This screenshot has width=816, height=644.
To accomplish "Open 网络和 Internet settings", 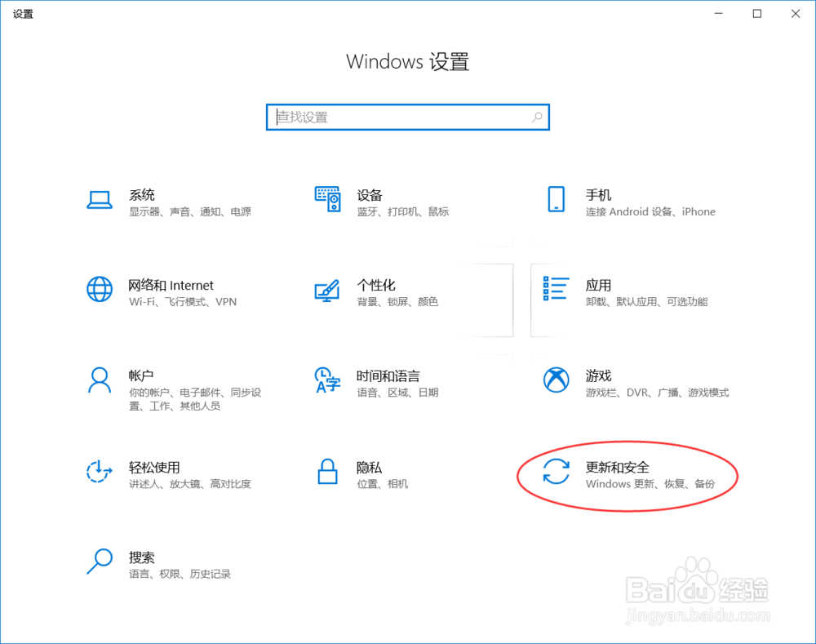I will click(171, 285).
